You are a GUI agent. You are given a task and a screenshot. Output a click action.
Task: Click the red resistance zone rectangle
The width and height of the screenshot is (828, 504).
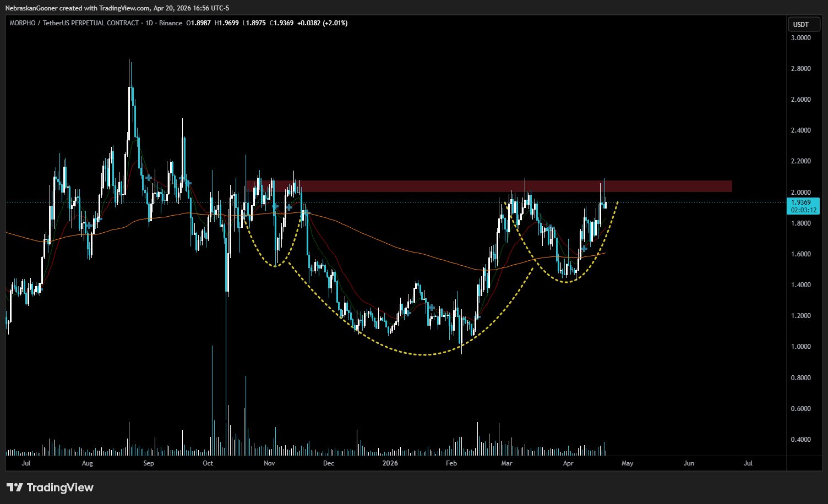click(x=489, y=186)
